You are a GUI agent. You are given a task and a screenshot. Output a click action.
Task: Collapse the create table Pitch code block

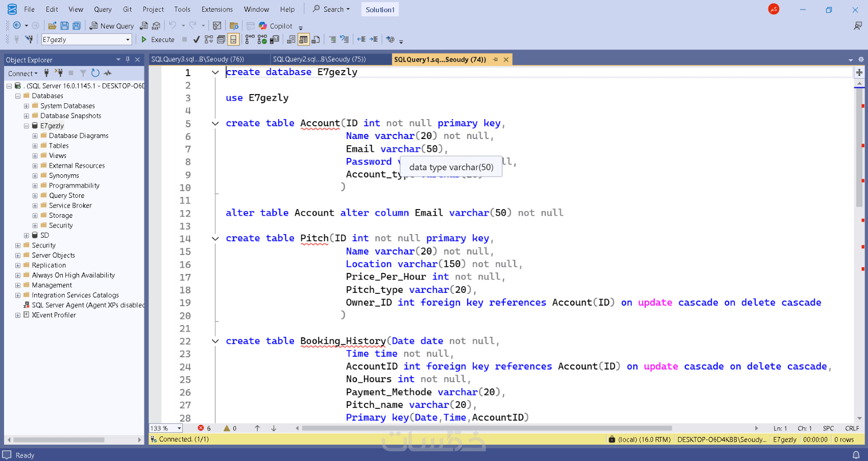point(215,238)
